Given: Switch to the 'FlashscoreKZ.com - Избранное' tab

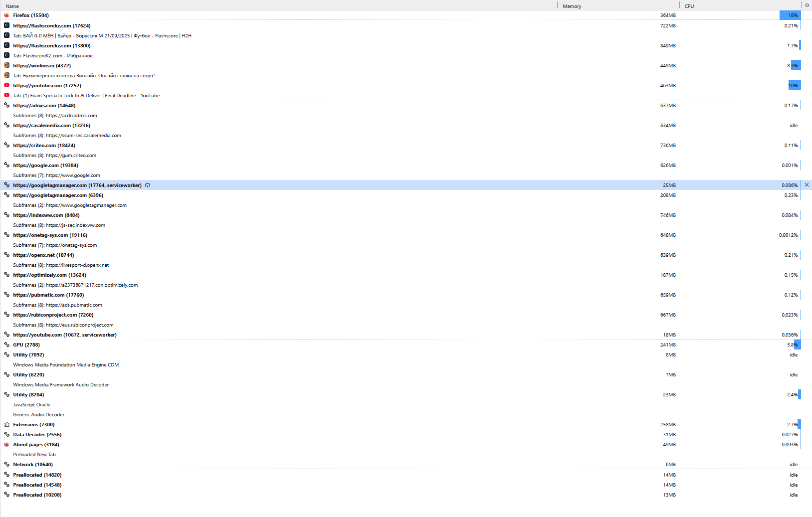Looking at the screenshot, I should click(x=406, y=55).
